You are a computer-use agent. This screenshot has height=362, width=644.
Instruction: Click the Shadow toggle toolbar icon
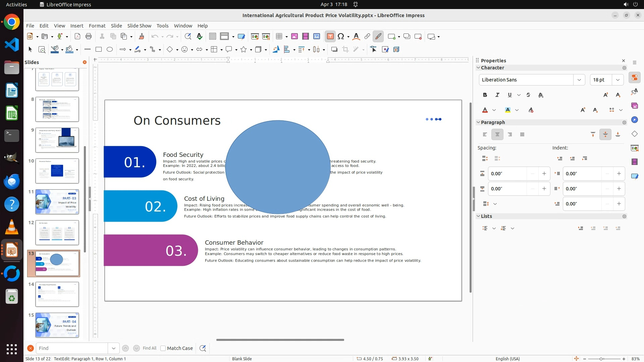334,50
